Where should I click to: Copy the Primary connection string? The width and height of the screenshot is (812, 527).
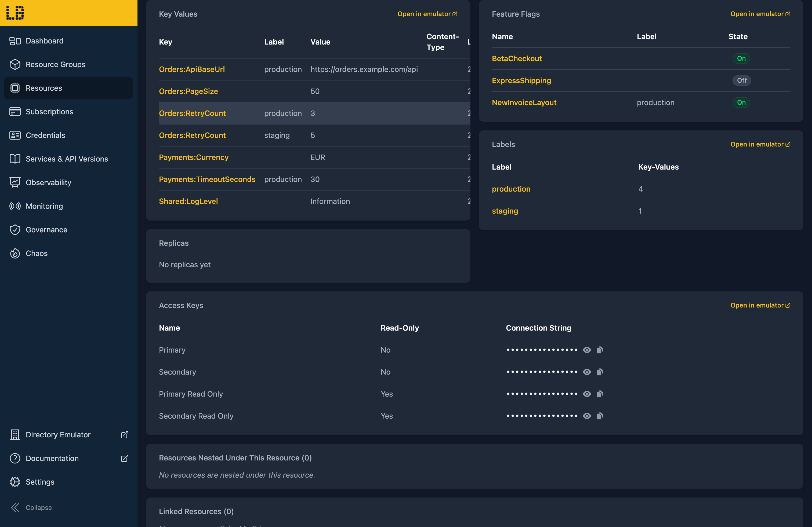click(600, 350)
